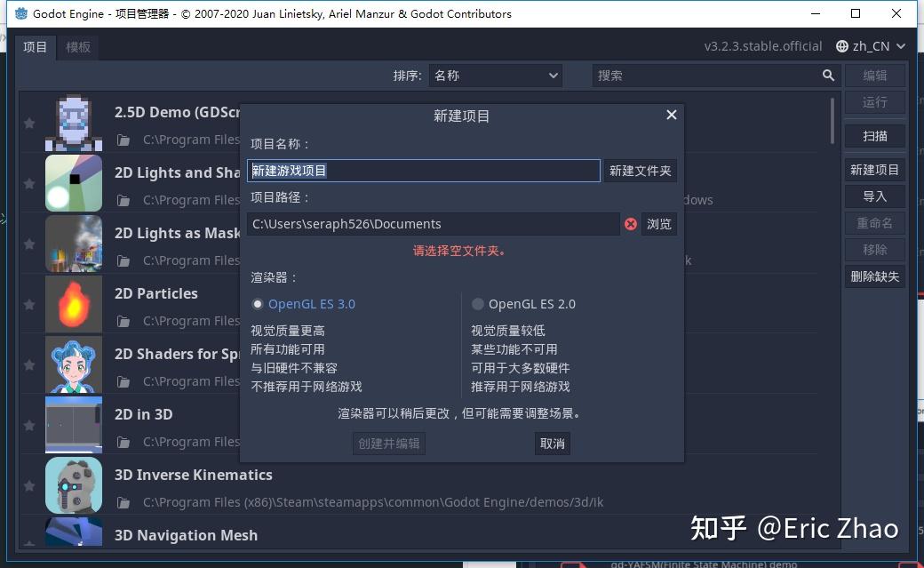The image size is (924, 568).
Task: Star the 3D Inverse Kinematics project
Action: [28, 485]
